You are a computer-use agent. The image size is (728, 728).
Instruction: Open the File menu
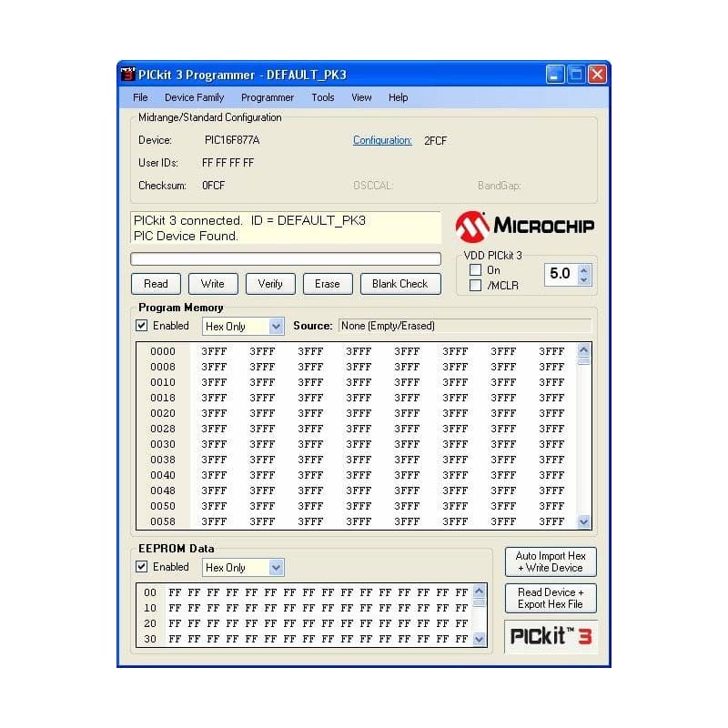click(x=140, y=97)
